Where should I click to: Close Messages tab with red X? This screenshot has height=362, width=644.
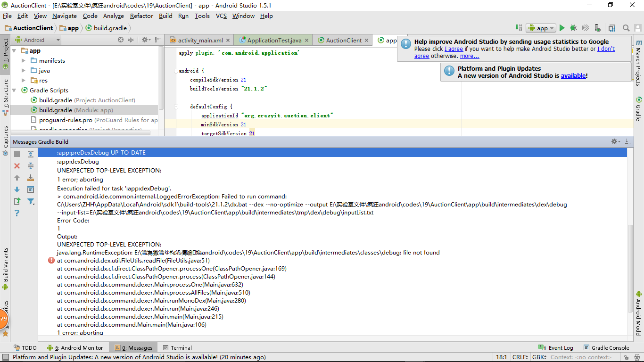pos(17,166)
